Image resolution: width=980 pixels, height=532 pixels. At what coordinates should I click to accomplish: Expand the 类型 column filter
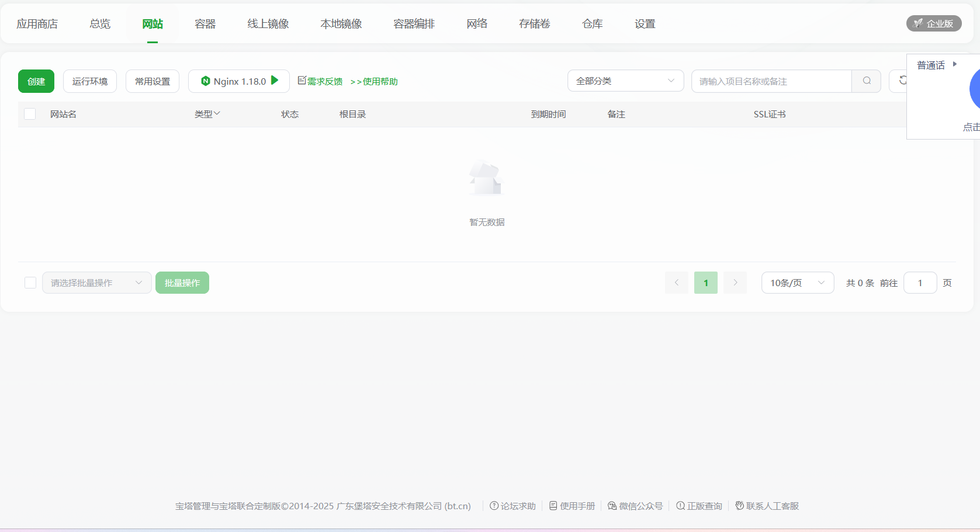[207, 114]
